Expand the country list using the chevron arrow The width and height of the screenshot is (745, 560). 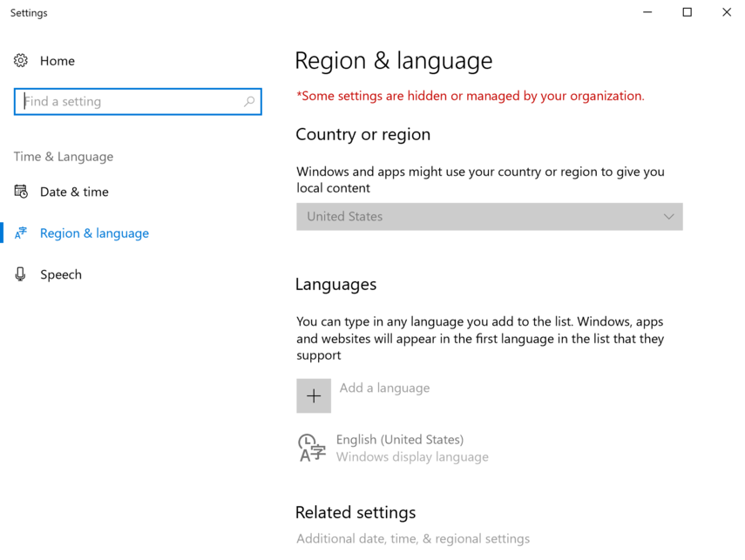click(668, 217)
